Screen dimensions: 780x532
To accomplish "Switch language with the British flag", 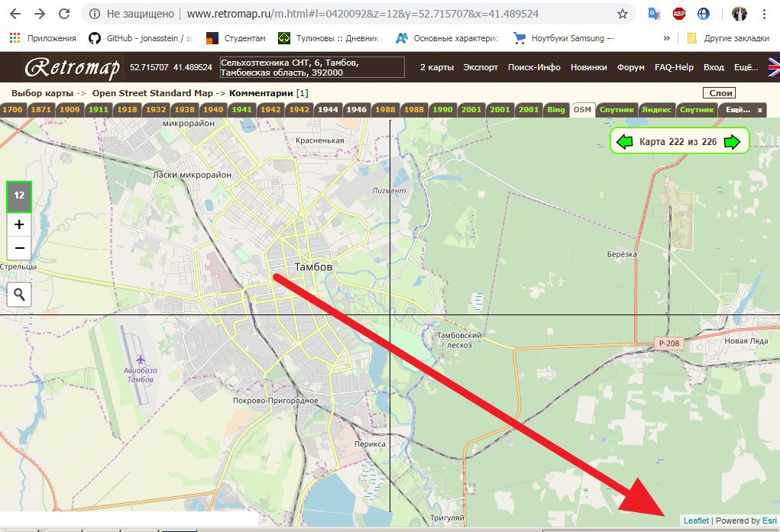I will pos(774,68).
